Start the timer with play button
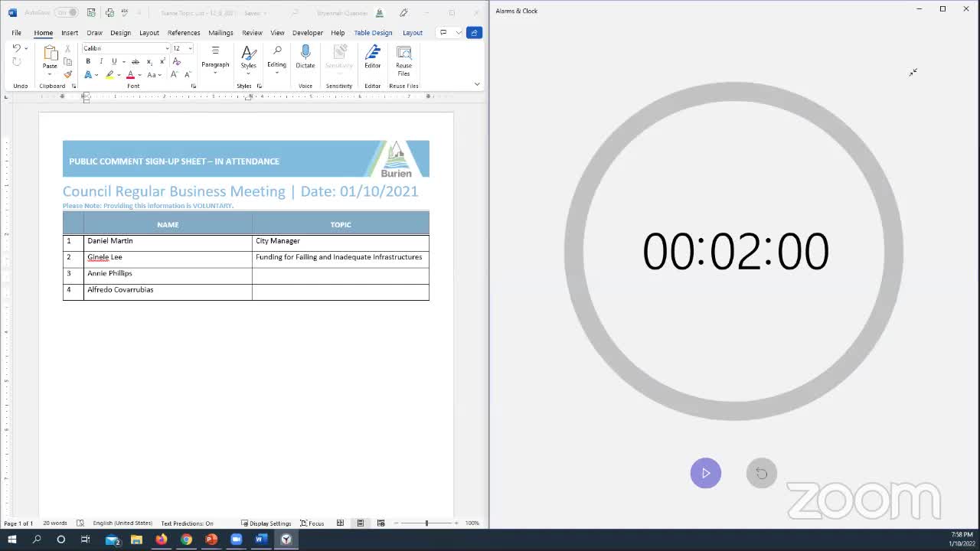This screenshot has width=980, height=551. 705,473
